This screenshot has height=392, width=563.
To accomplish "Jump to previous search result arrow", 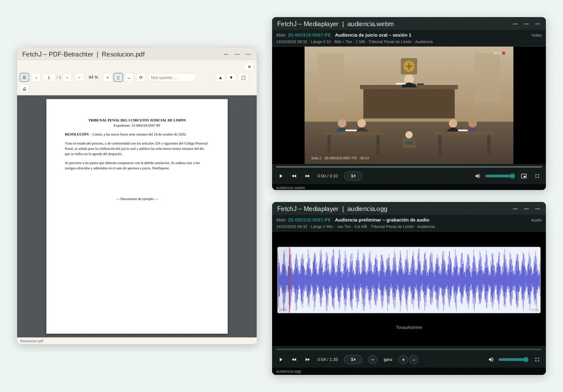I will (220, 77).
